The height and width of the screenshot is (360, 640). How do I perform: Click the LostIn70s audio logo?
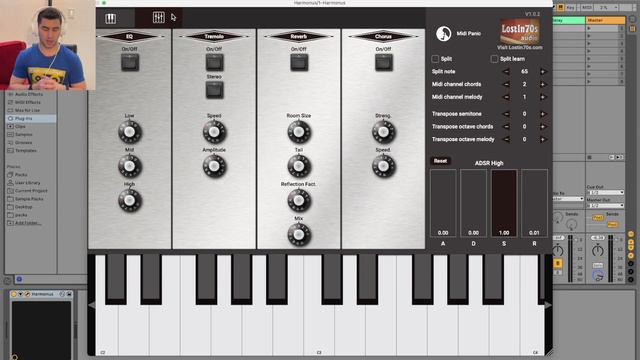tap(520, 31)
